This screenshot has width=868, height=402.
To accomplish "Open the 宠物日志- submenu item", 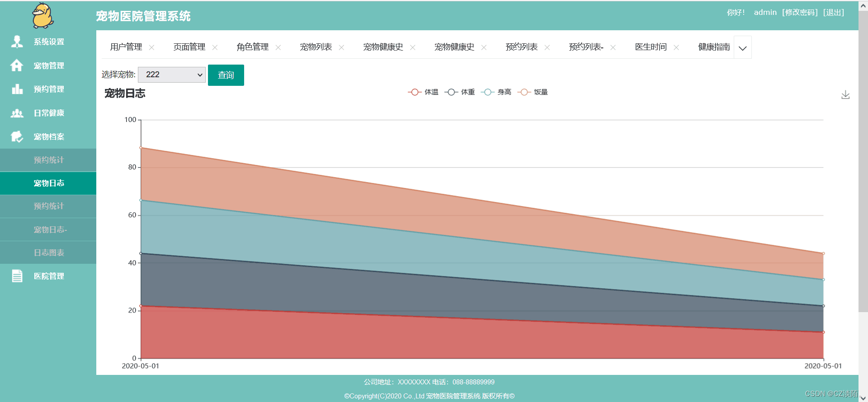I will (x=48, y=229).
